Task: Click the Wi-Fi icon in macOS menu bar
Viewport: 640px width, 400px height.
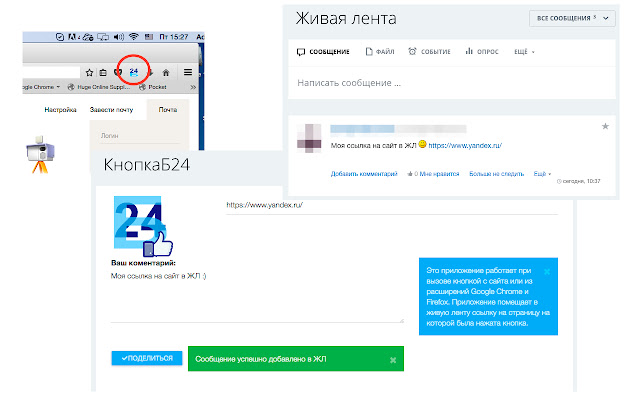Action: (x=133, y=37)
